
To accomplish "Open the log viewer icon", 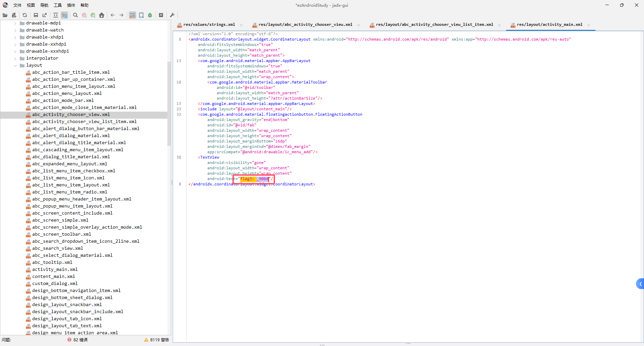I will 161,15.
